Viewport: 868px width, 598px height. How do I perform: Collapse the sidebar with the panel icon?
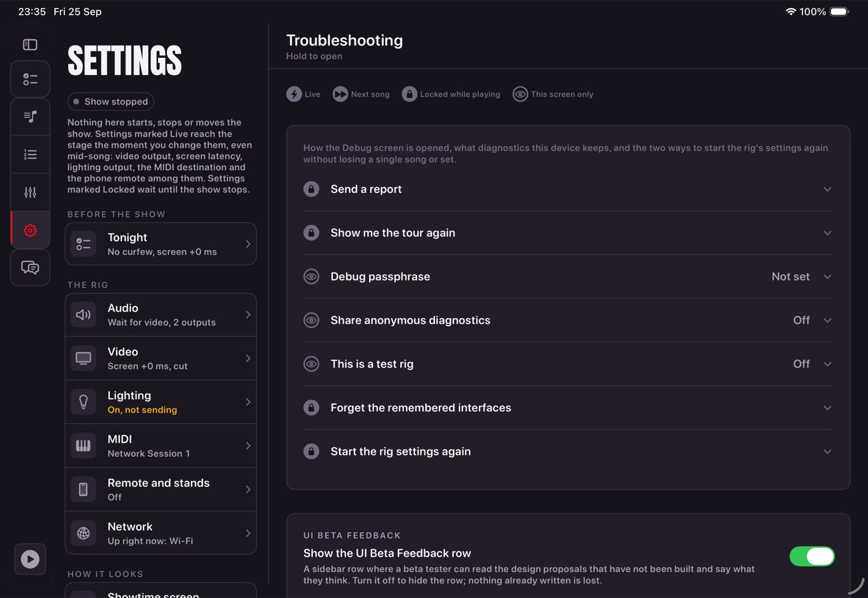[x=30, y=45]
